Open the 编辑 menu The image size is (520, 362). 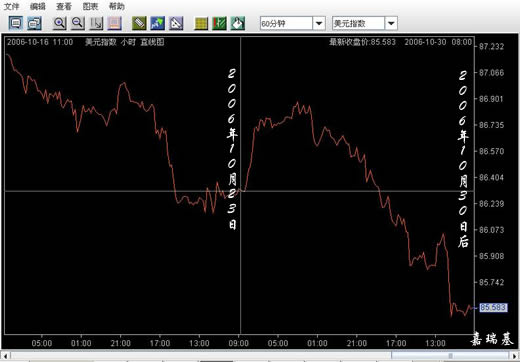(38, 6)
